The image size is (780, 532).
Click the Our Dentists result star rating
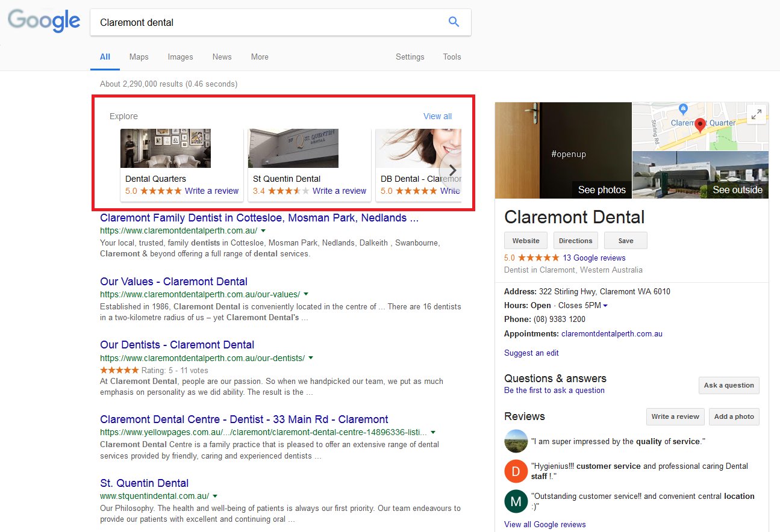[x=119, y=370]
